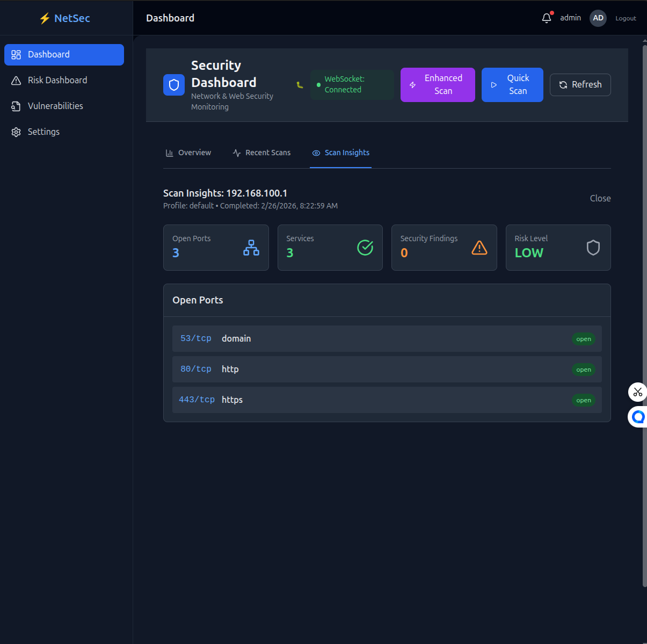Click the page vertical scrollbar
This screenshot has height=644, width=647.
click(644, 316)
